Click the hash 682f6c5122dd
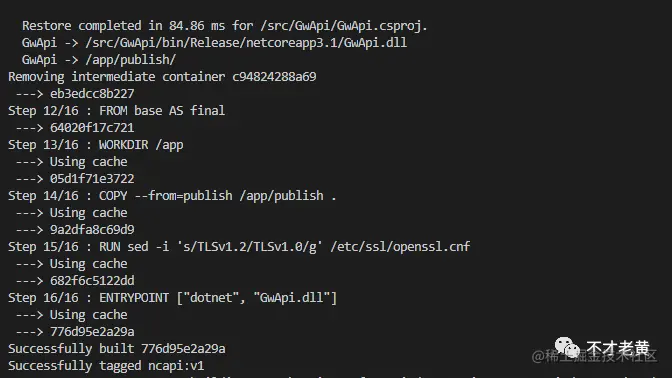This screenshot has width=672, height=378. 92,281
